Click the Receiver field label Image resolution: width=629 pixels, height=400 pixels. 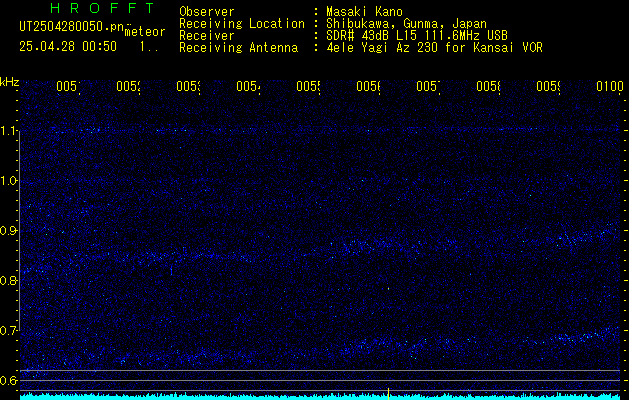click(x=207, y=36)
